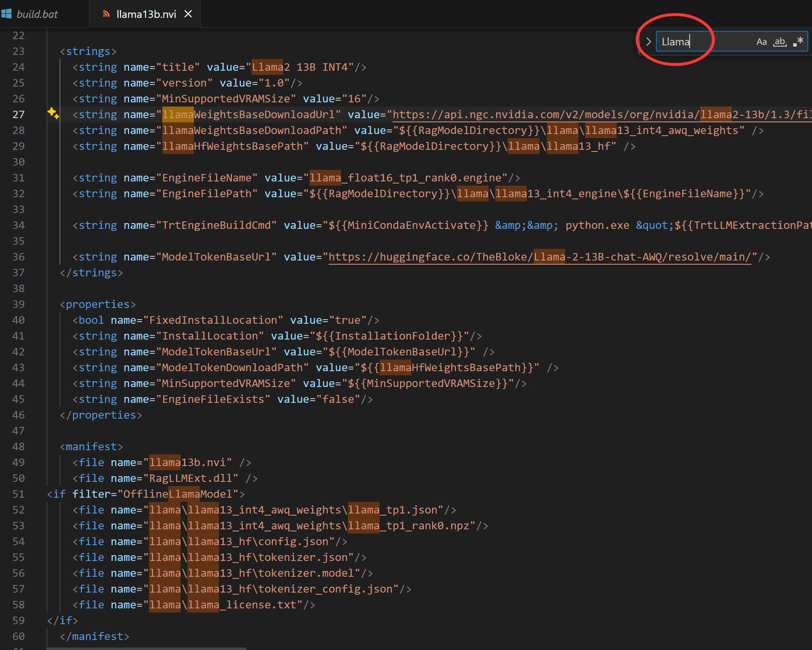Click python.exe in line 34
812x650 pixels.
[x=597, y=225]
